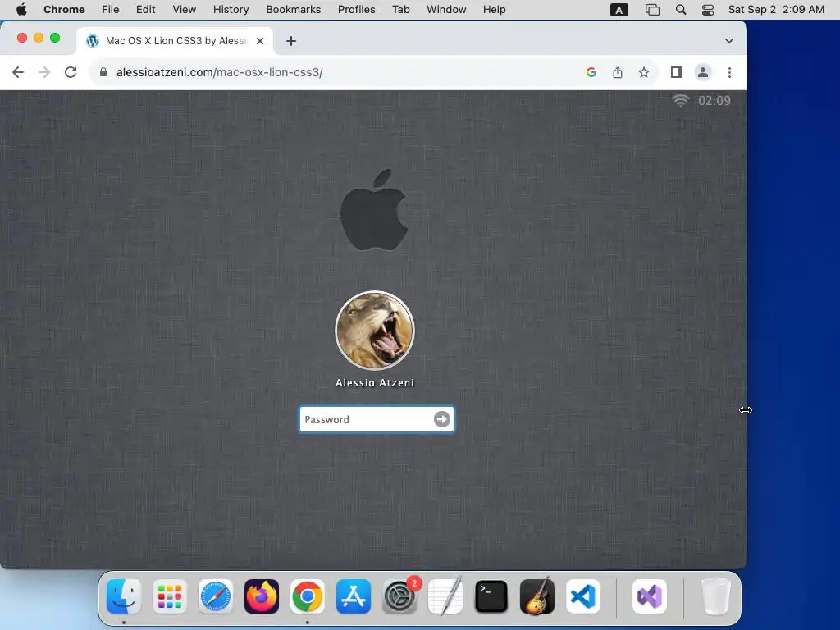
Task: Open the Bookmarks menu
Action: click(293, 10)
